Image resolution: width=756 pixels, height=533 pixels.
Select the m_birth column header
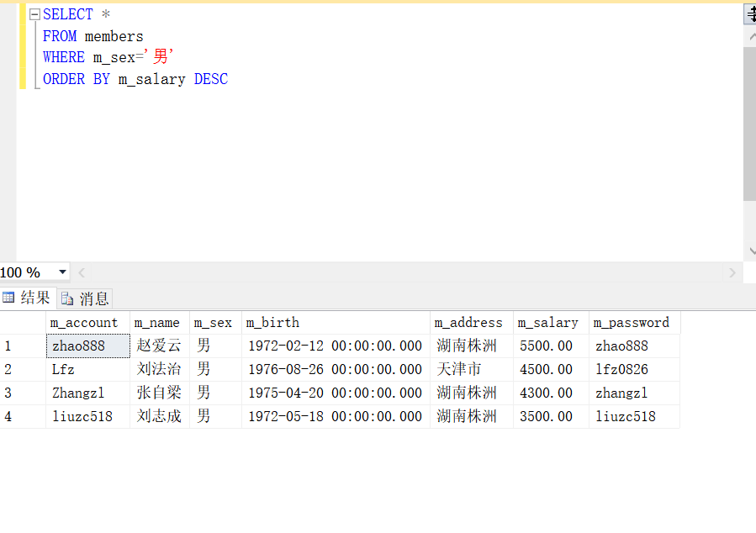coord(336,322)
